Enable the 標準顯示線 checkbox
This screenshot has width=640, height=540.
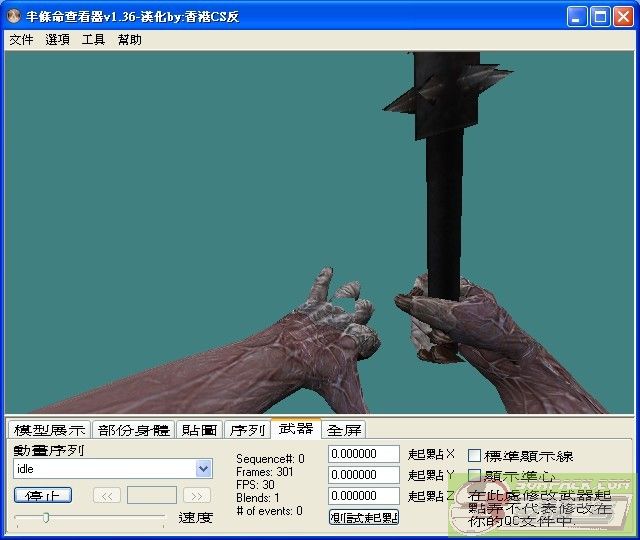point(475,456)
